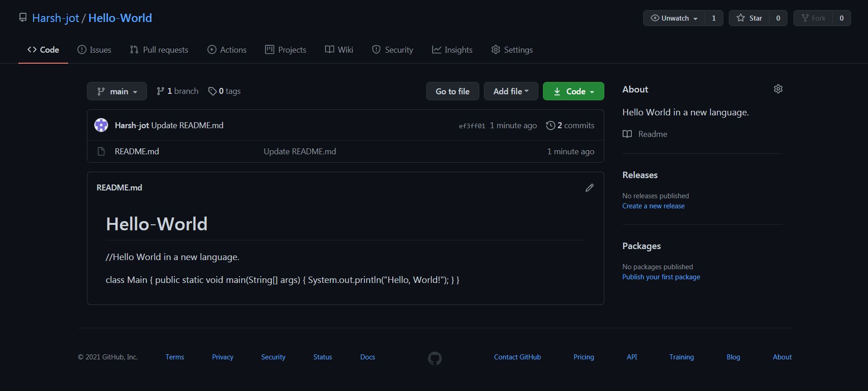View the Insights tab
This screenshot has height=391, width=868.
pos(452,49)
